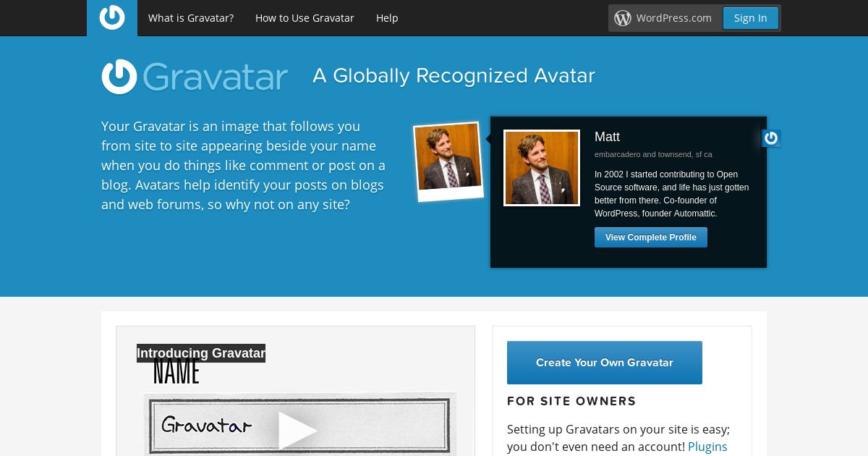
Task: Click Matt's avatar inside the profile card
Action: pyautogui.click(x=542, y=168)
